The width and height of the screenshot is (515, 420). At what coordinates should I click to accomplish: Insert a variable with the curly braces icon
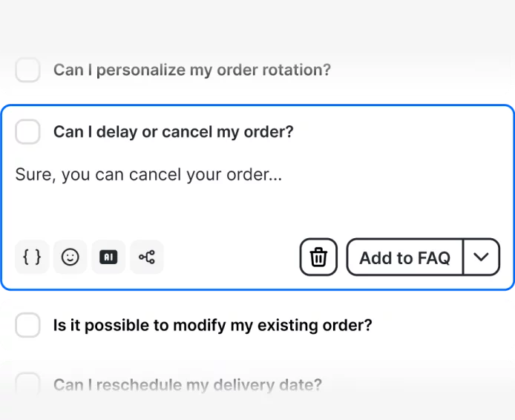tap(32, 257)
